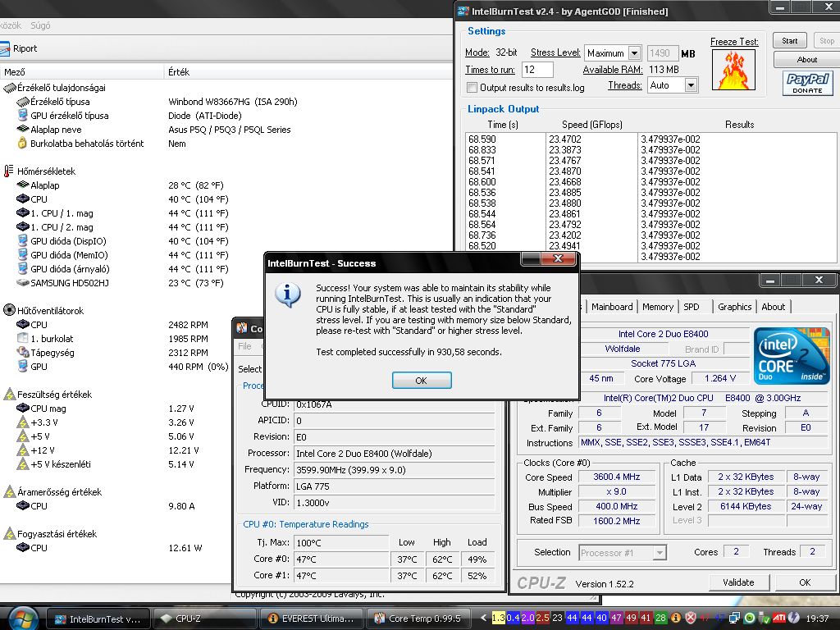Click the monitor icon beside GPU érzékelő típusa
840x630 pixels.
pyautogui.click(x=22, y=115)
